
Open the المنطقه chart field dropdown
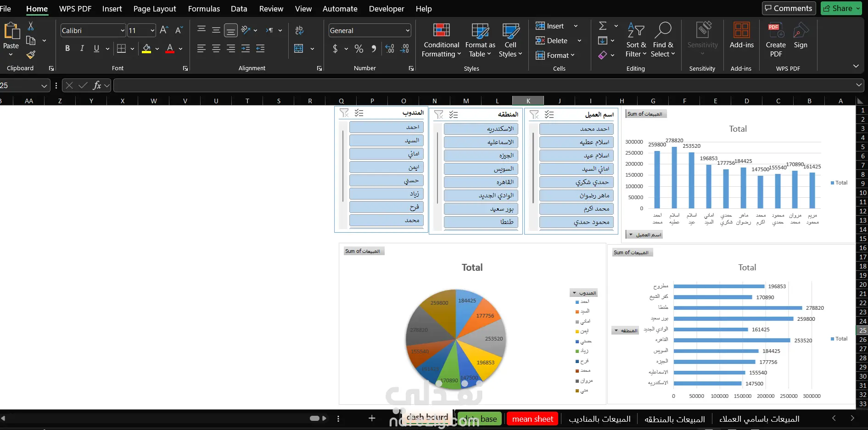(x=625, y=330)
